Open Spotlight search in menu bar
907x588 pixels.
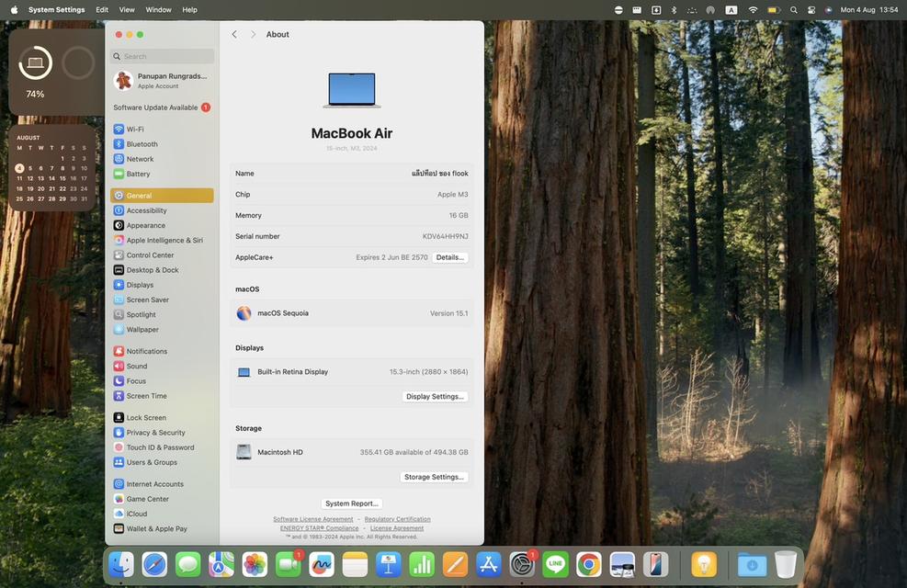794,10
